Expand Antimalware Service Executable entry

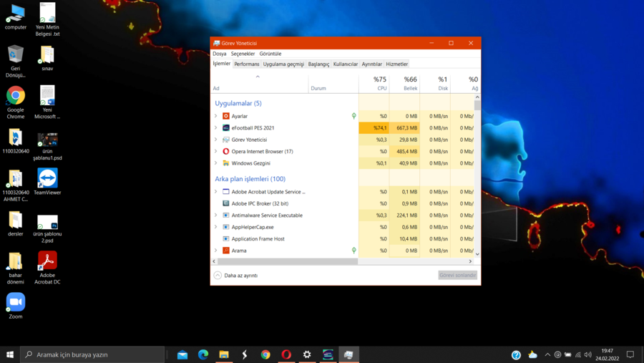pyautogui.click(x=215, y=215)
